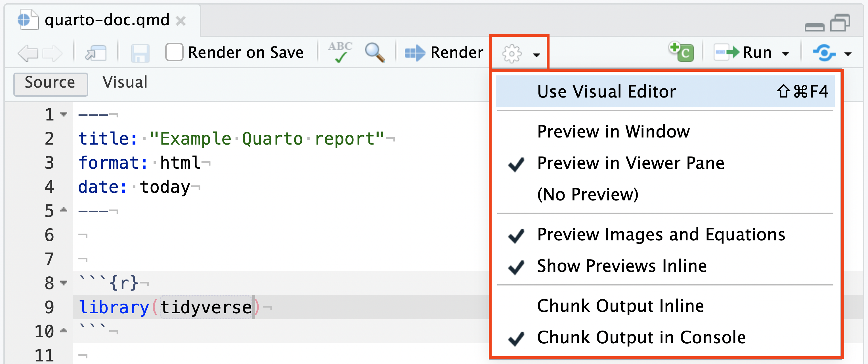Collapse R chunk at line 8

coord(64,283)
